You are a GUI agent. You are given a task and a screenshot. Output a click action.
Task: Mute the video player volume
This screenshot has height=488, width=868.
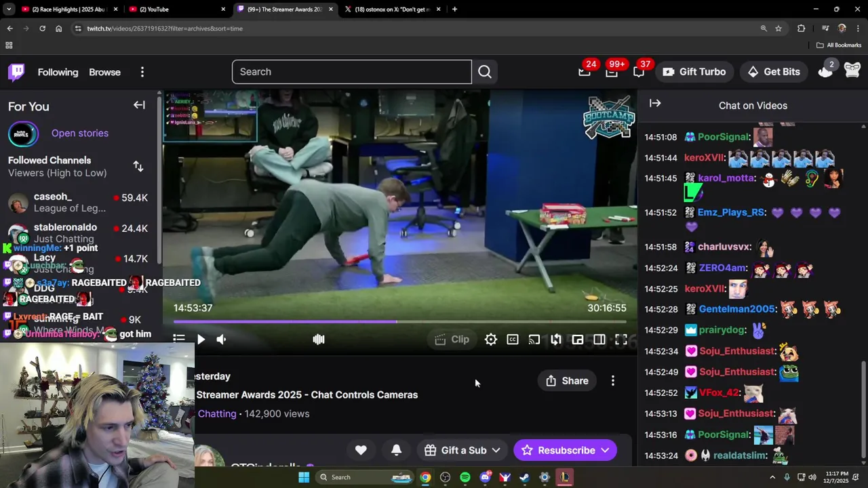[221, 340]
